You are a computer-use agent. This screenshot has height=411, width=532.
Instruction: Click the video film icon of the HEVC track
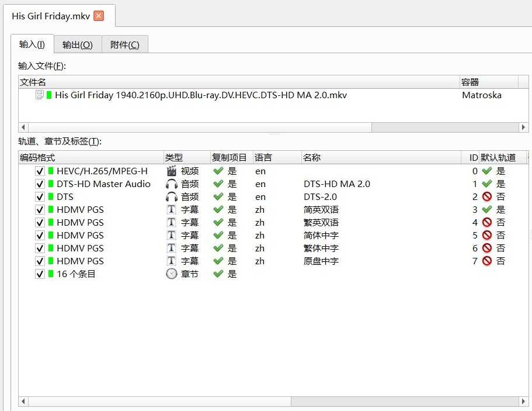(171, 171)
